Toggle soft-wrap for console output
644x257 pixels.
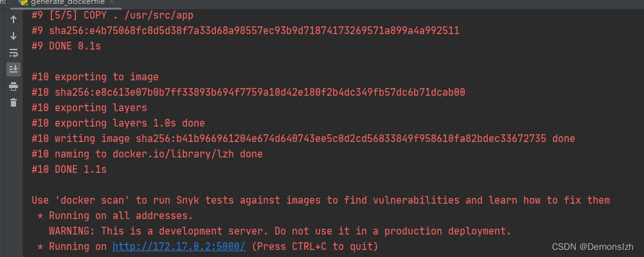pyautogui.click(x=13, y=53)
